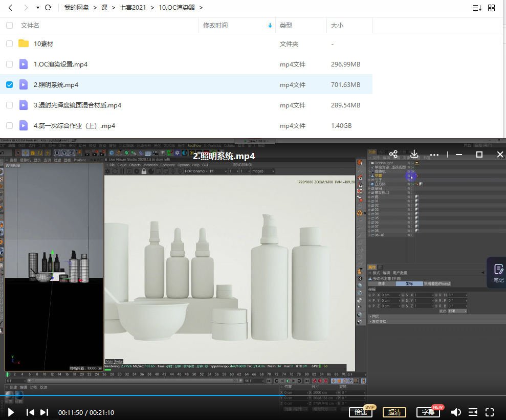This screenshot has height=420, width=506.
Task: Click the download icon in the player overlay
Action: point(414,154)
